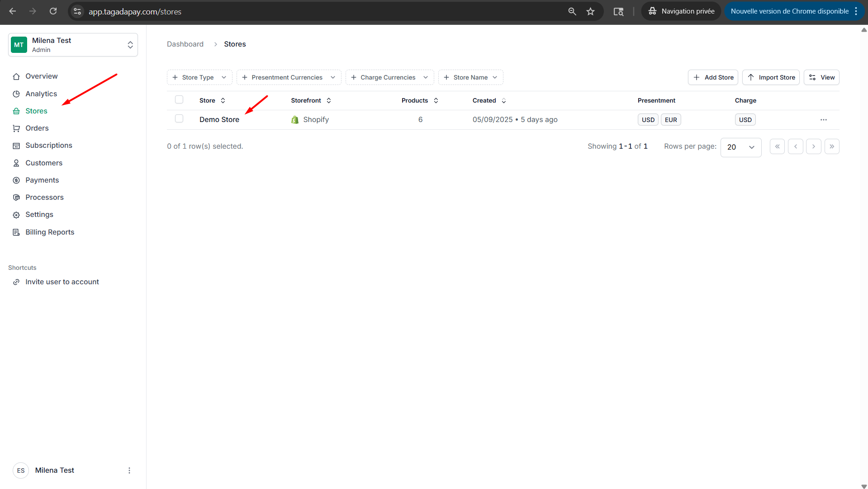Click the products count 6 cell

[x=420, y=120]
